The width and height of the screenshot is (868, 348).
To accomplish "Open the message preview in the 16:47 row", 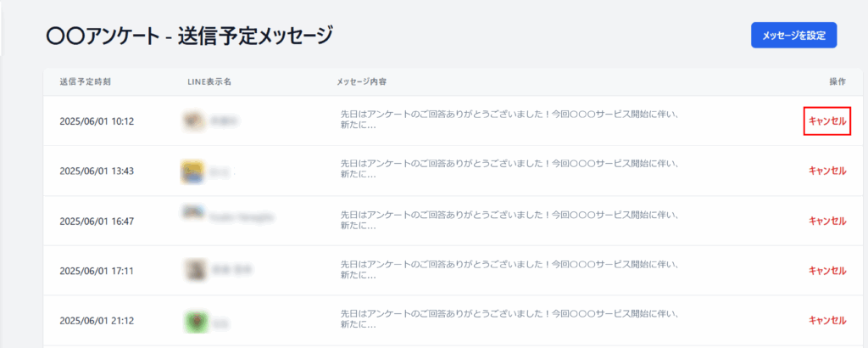I will (509, 220).
